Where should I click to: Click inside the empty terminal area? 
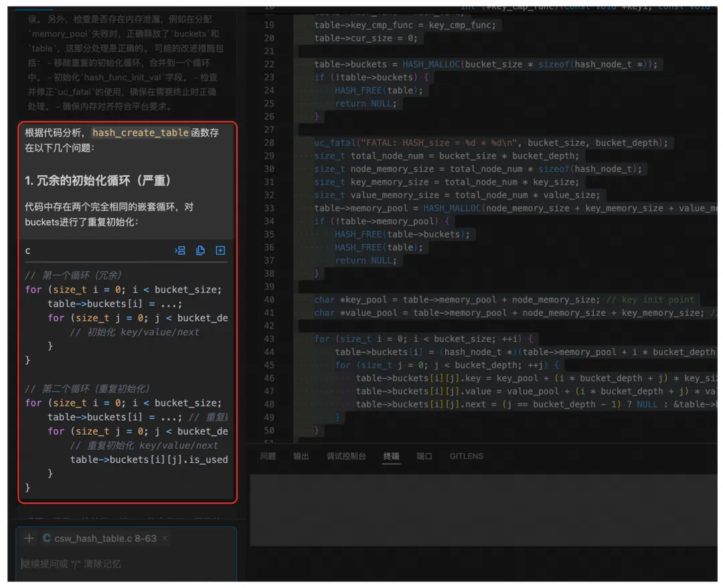pyautogui.click(x=483, y=510)
